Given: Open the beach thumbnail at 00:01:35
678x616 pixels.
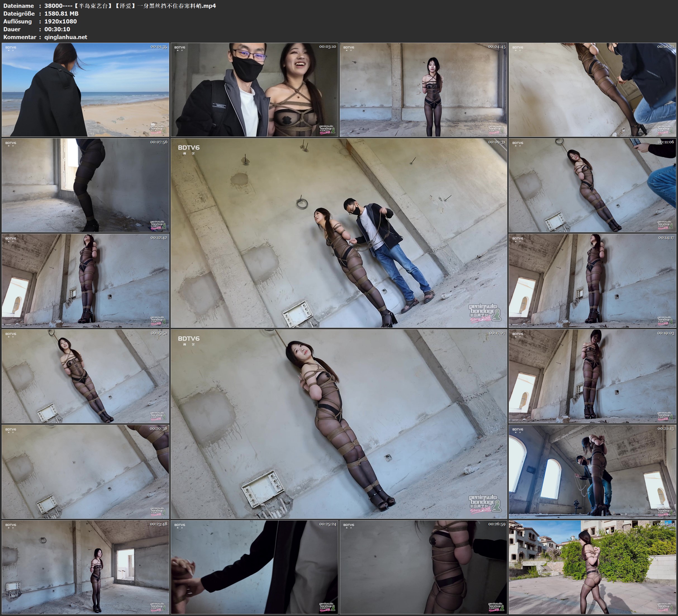Looking at the screenshot, I should pyautogui.click(x=85, y=89).
